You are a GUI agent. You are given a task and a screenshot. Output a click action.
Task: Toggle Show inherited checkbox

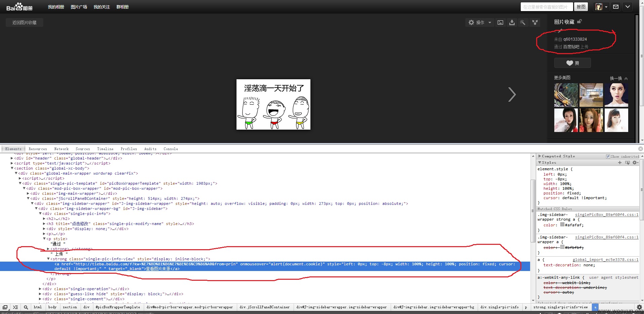click(x=608, y=156)
